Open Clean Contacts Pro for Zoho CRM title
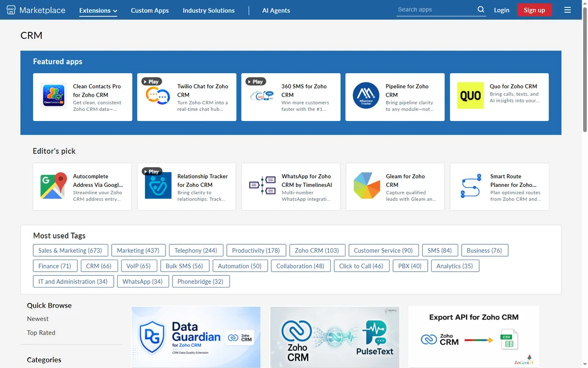 click(x=97, y=90)
